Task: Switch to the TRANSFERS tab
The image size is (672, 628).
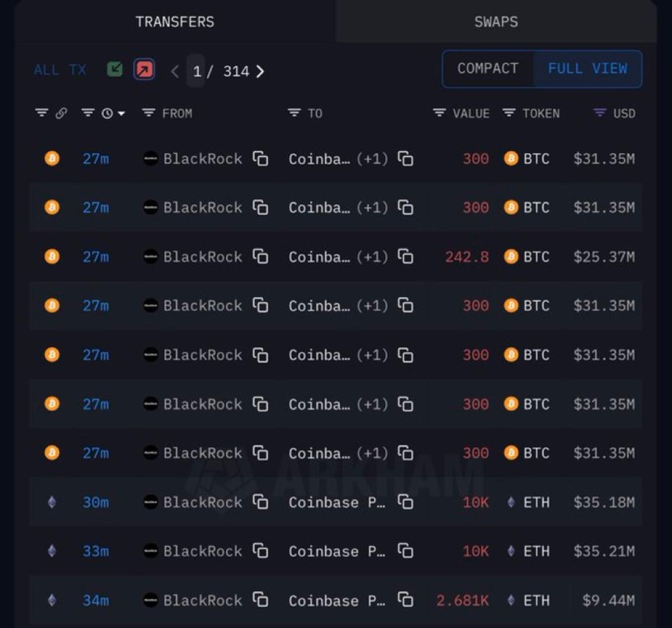Action: [175, 21]
